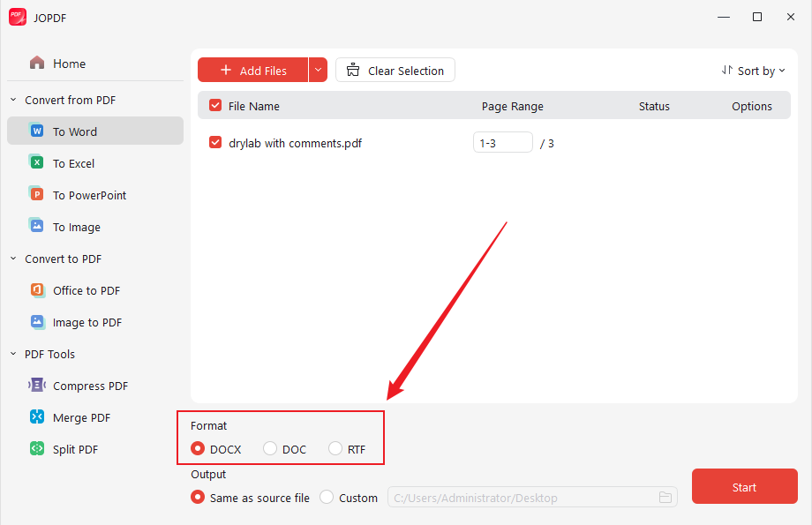Edit the page range input field
Screen dimensions: 812x525
pos(502,141)
